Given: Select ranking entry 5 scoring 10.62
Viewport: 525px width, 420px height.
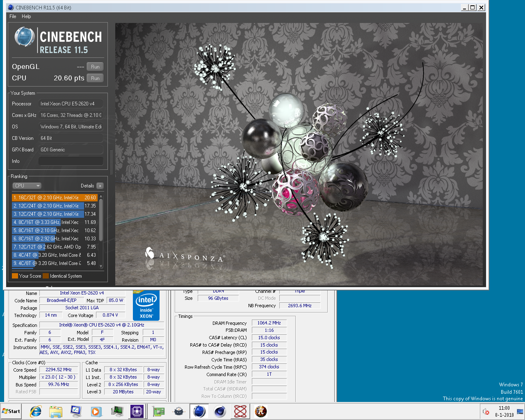Looking at the screenshot, I should click(x=55, y=231).
